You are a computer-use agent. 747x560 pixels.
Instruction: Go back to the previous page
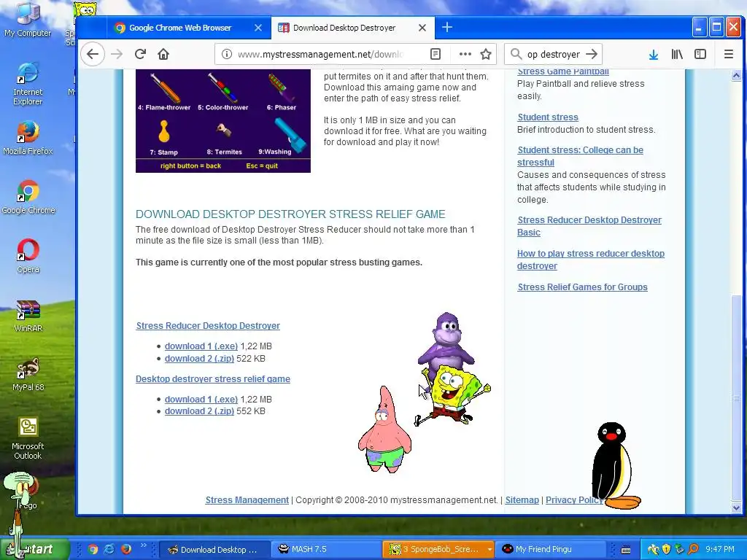point(93,54)
